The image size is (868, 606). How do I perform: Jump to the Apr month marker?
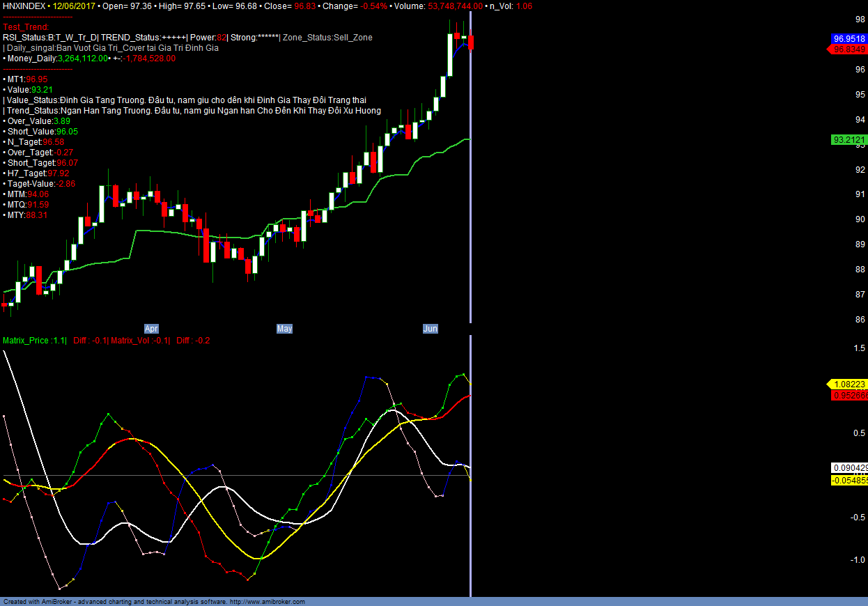(x=151, y=329)
